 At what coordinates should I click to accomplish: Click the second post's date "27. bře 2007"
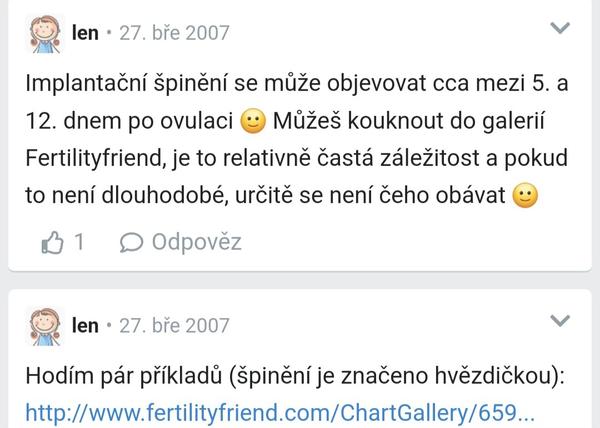(x=174, y=326)
